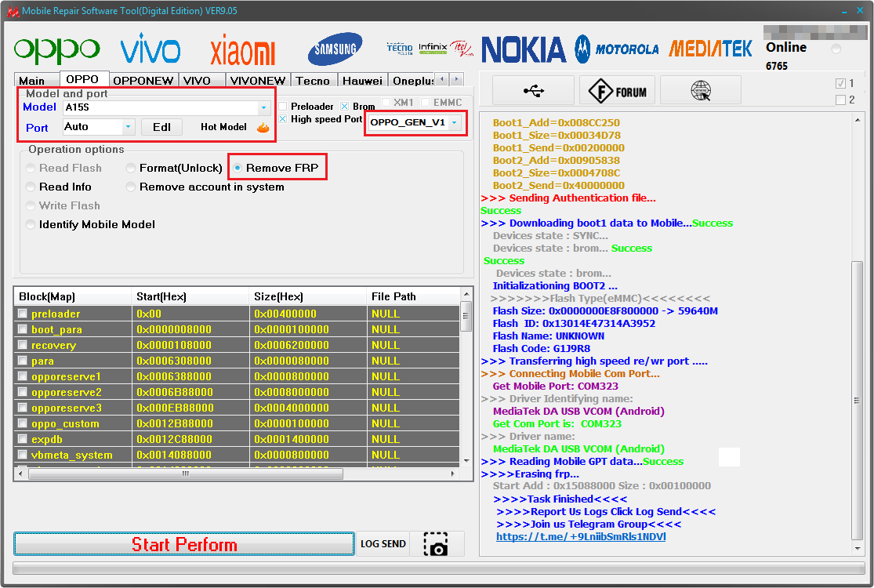Open the website globe icon button
Screen dimensions: 874x588
coord(701,90)
